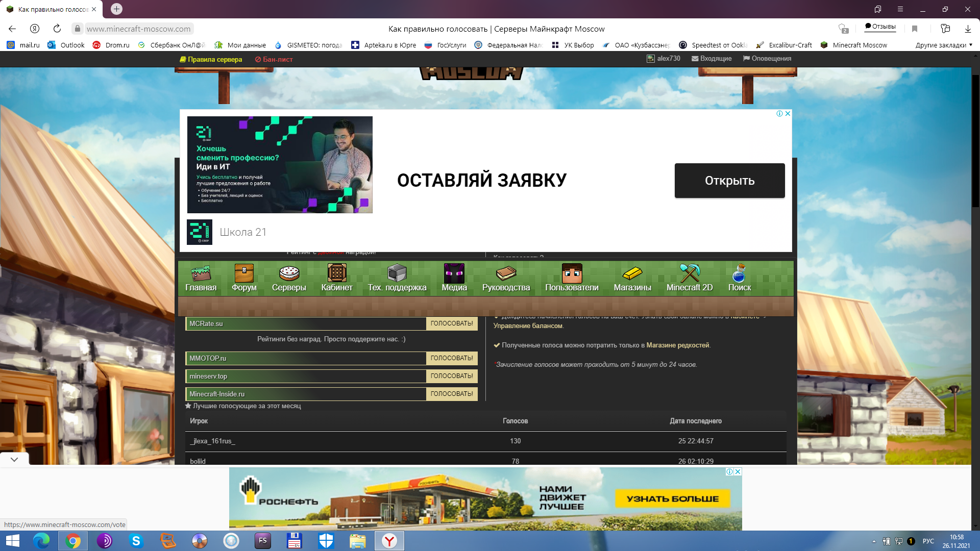Click Магазины gold ingot icon
The image size is (980, 551).
coord(632,273)
